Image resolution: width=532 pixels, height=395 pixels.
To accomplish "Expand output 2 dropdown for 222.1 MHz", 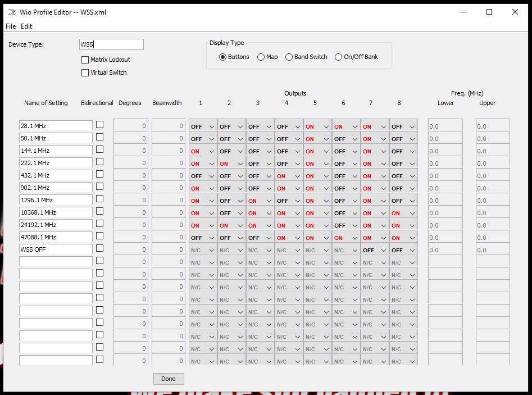I will click(231, 164).
